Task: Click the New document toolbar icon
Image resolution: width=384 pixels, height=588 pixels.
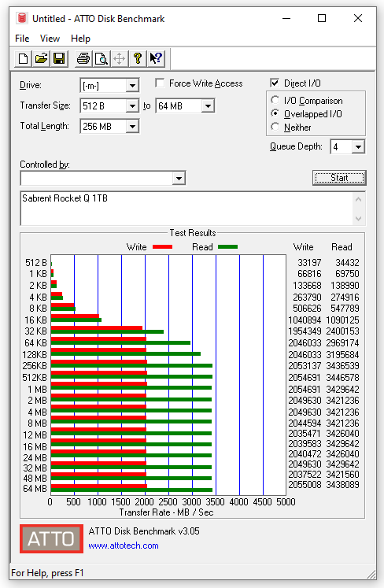Action: coord(24,58)
